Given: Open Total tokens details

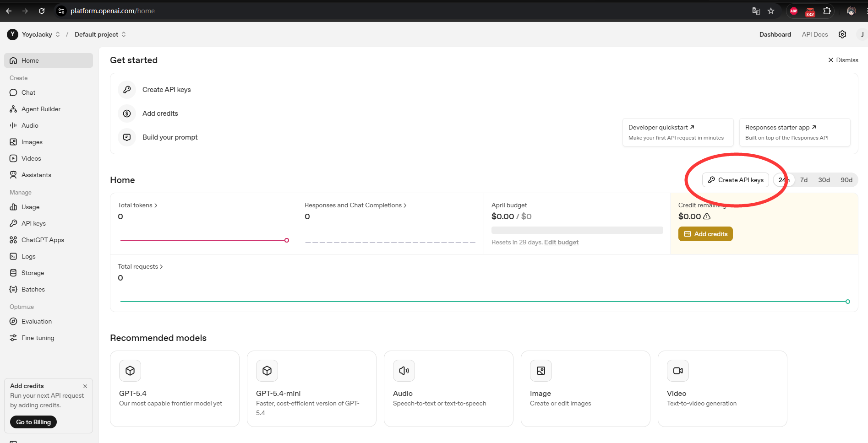Looking at the screenshot, I should click(x=137, y=205).
